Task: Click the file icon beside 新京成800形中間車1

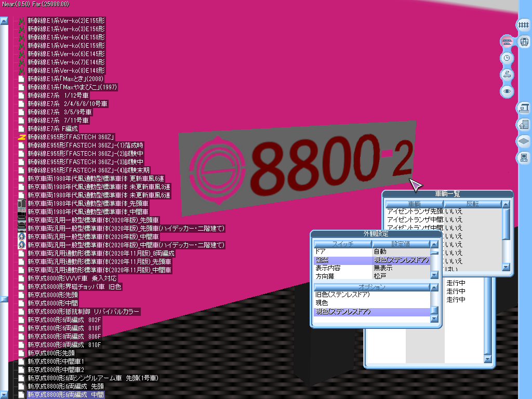Action: pos(22,362)
